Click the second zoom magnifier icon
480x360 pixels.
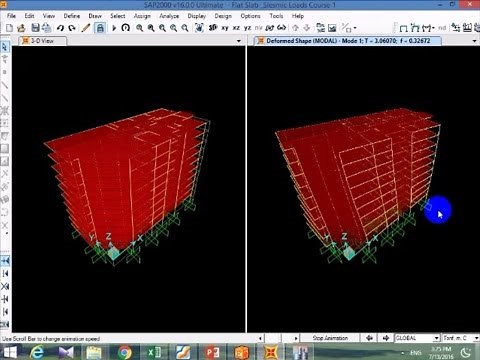click(151, 28)
